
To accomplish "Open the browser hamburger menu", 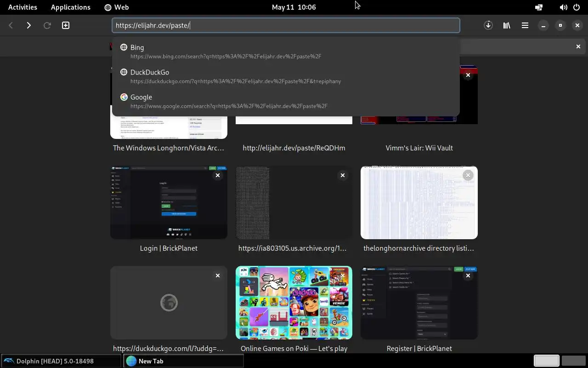I will click(525, 25).
